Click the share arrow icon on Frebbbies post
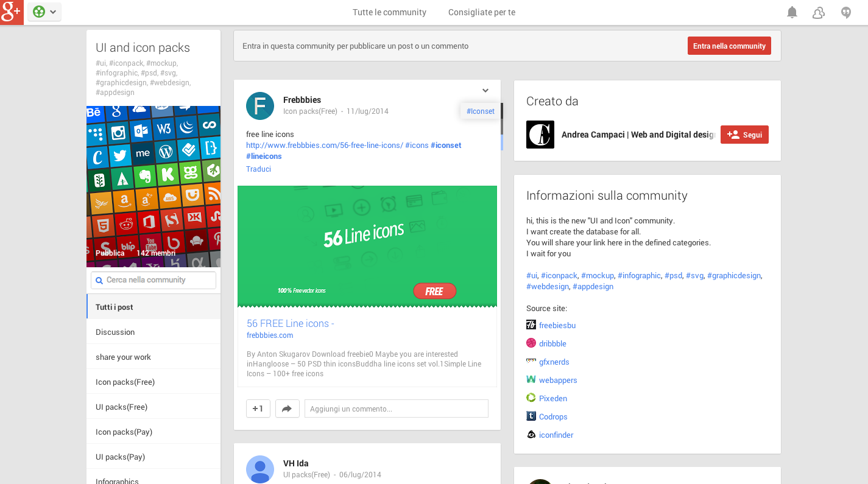 click(x=287, y=409)
